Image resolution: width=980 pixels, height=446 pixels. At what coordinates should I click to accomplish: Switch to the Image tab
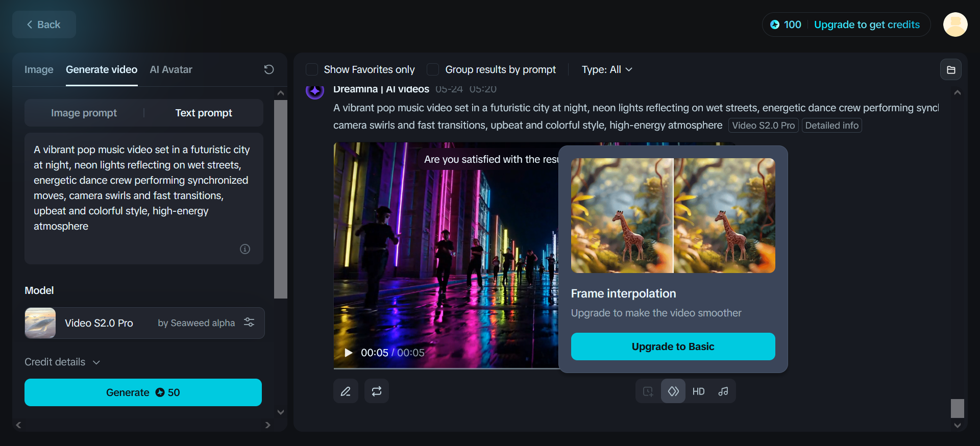pos(39,69)
